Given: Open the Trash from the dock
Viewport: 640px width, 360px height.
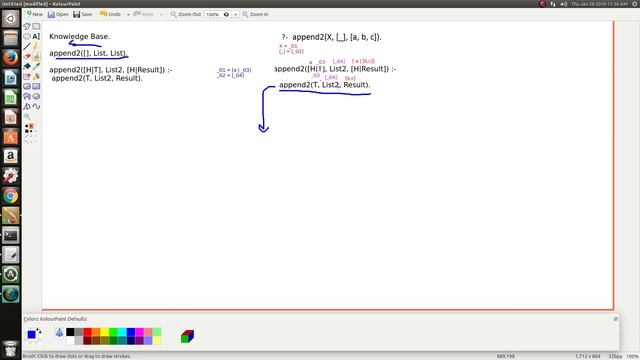Looking at the screenshot, I should [x=11, y=349].
